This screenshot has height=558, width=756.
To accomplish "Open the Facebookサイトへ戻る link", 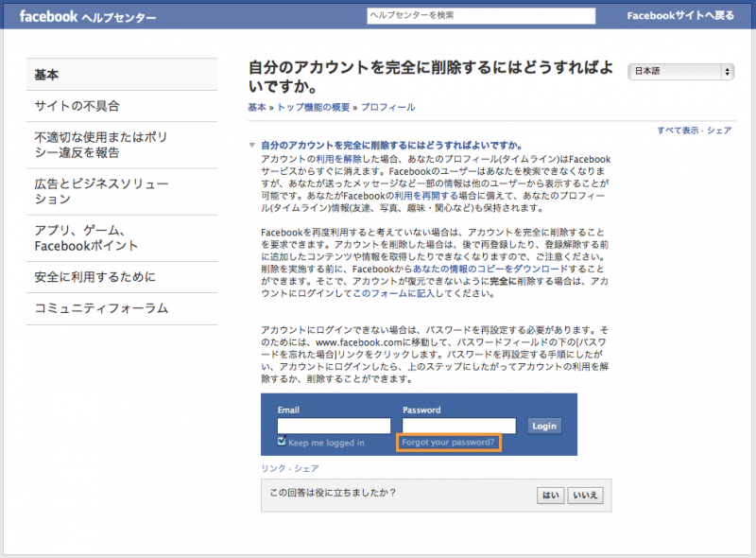I will point(680,15).
